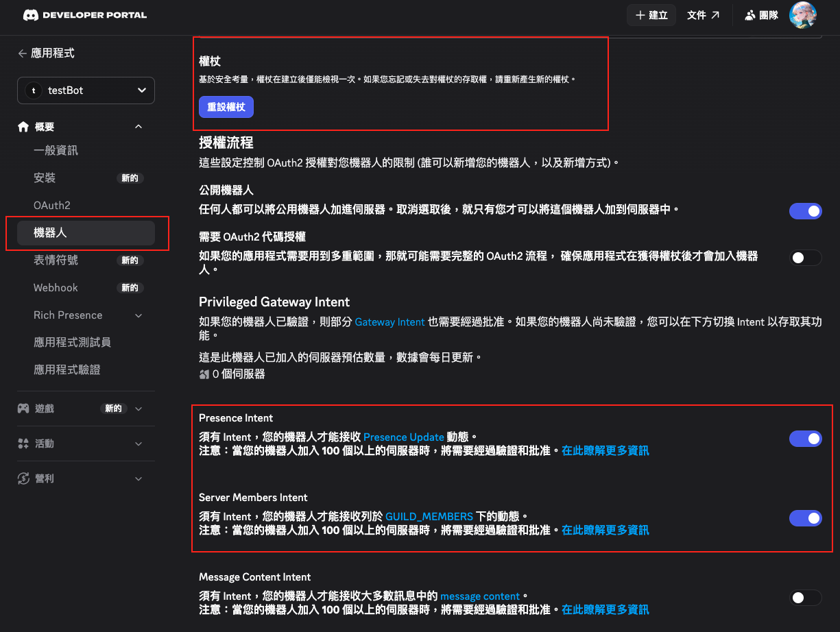
Task: Click the monetization icon beside 營利
Action: pos(23,478)
